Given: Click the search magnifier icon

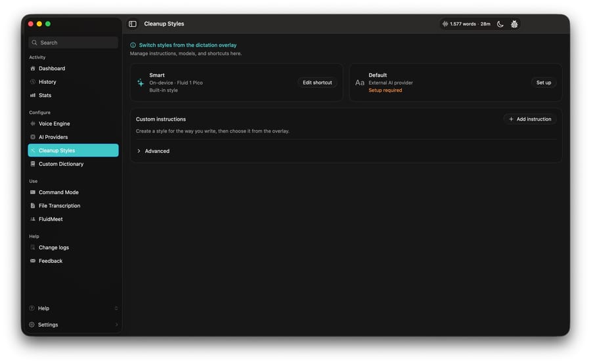Looking at the screenshot, I should [34, 43].
